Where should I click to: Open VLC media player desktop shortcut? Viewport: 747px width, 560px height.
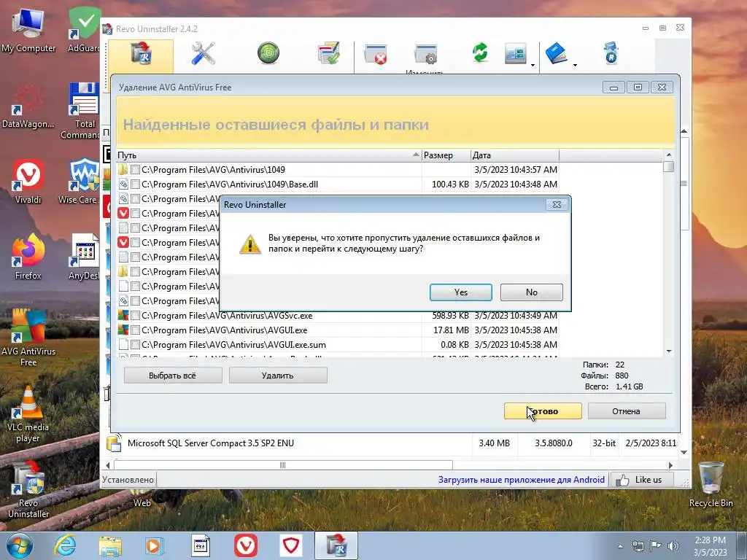(28, 414)
